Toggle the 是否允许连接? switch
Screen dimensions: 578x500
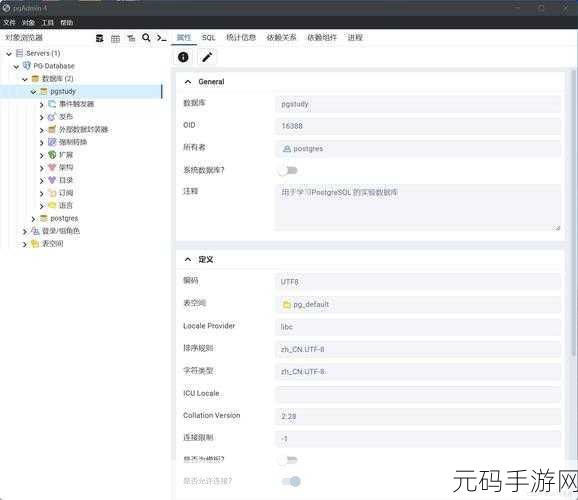[291, 481]
